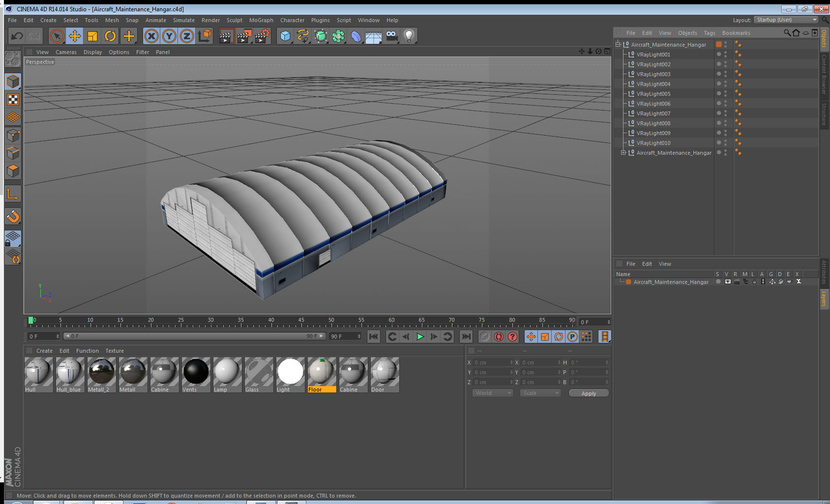
Task: Activate the Move tool in top toolbar
Action: coord(75,36)
